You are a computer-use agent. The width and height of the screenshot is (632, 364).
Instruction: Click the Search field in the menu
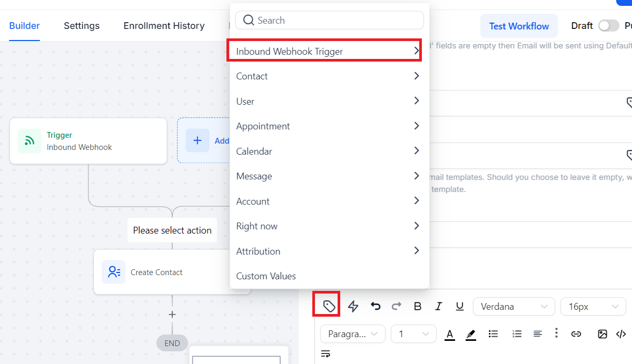(x=329, y=21)
